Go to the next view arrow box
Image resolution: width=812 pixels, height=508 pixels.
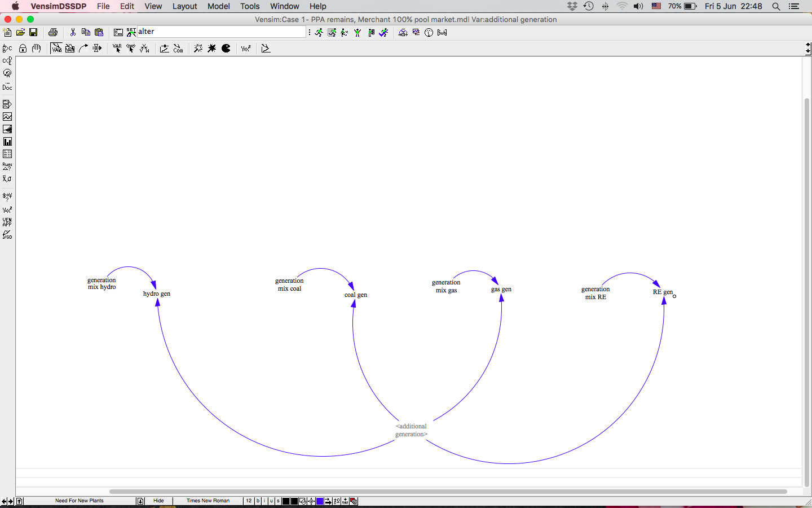141,501
